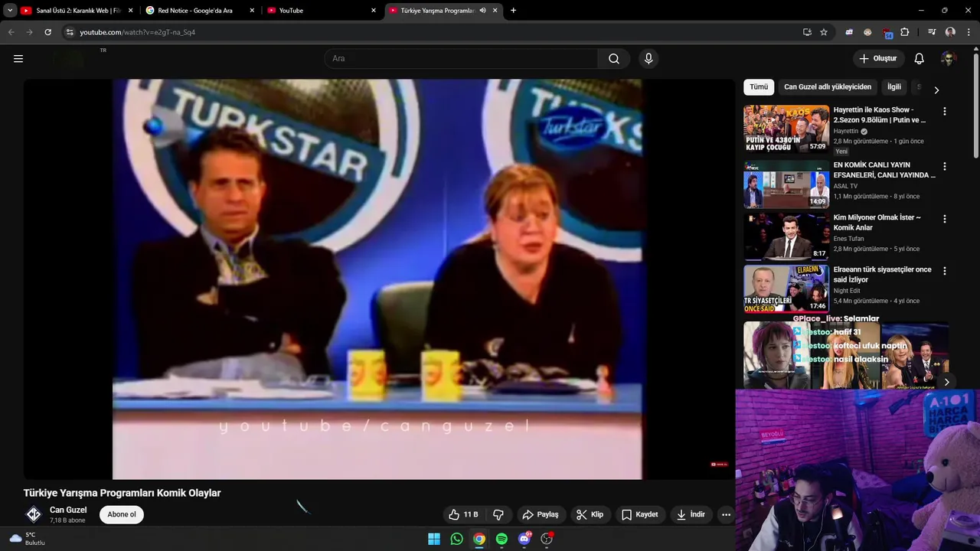980x551 pixels.
Task: Show more filter chips with right arrow
Action: click(936, 90)
